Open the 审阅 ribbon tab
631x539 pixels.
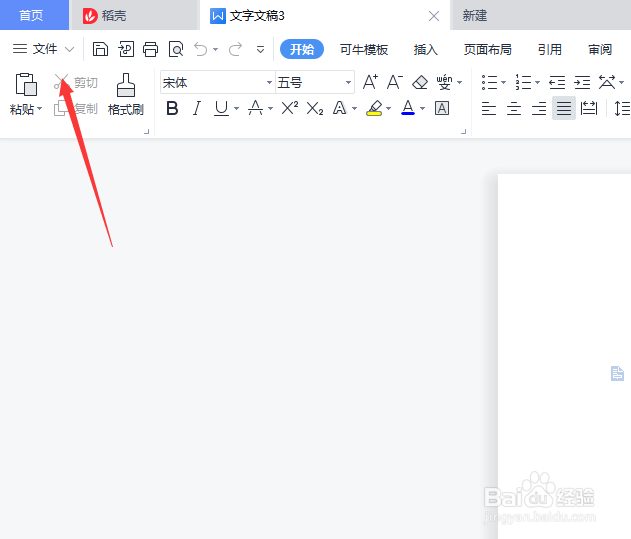pos(600,50)
